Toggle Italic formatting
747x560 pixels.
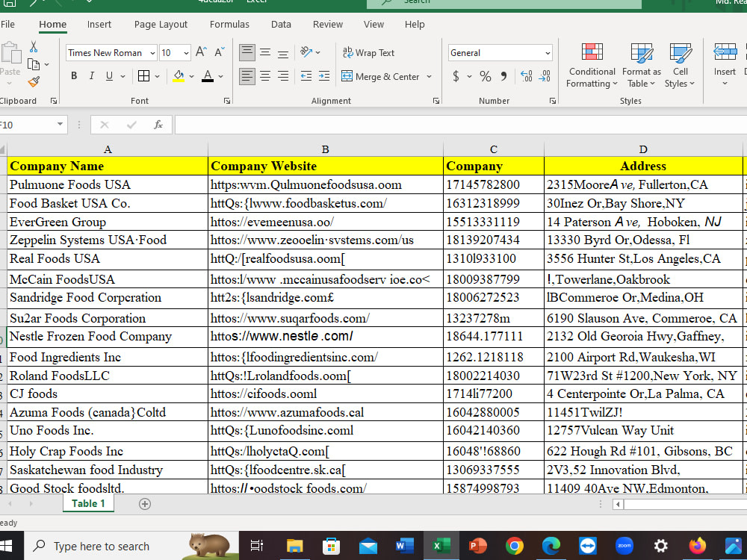tap(91, 76)
